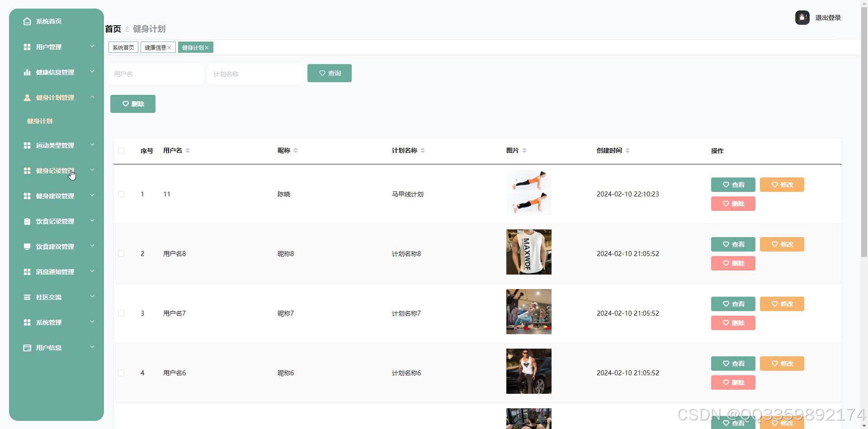Click the sort arrows on 用户名 column
The width and height of the screenshot is (868, 429).
point(188,150)
